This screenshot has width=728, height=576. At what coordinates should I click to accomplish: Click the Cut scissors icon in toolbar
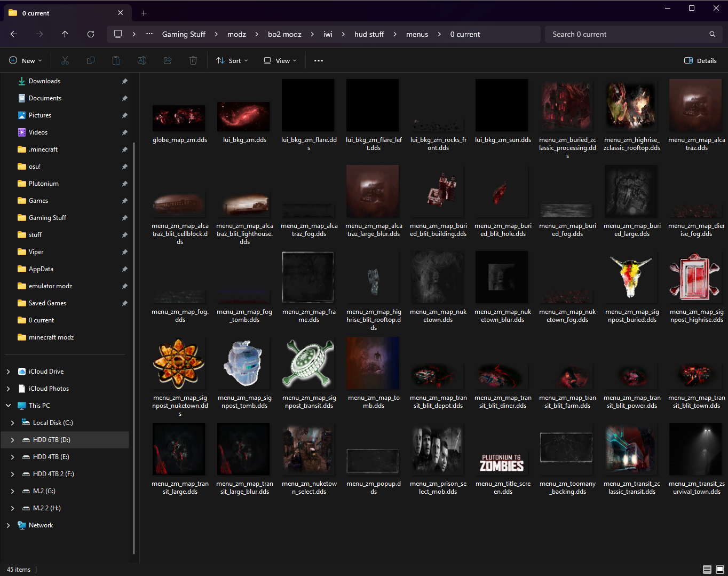click(x=65, y=61)
